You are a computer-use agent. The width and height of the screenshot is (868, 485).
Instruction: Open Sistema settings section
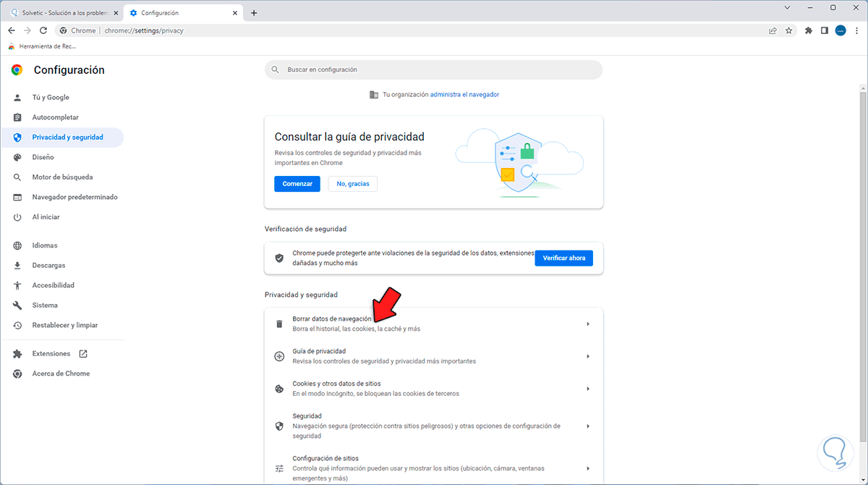[x=61, y=305]
